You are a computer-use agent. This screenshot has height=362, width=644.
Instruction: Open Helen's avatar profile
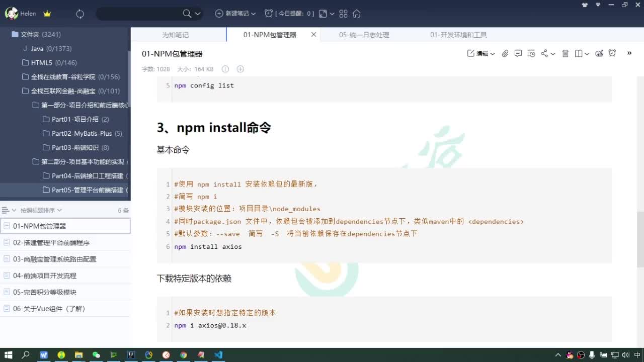(11, 14)
